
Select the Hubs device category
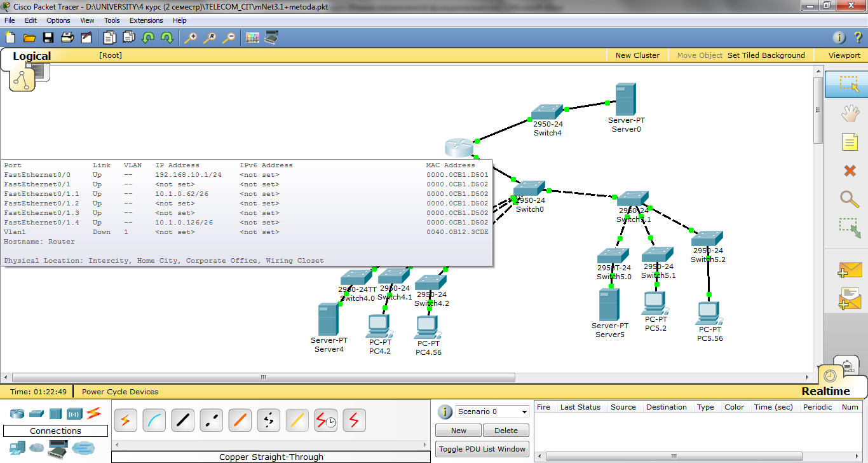click(55, 413)
